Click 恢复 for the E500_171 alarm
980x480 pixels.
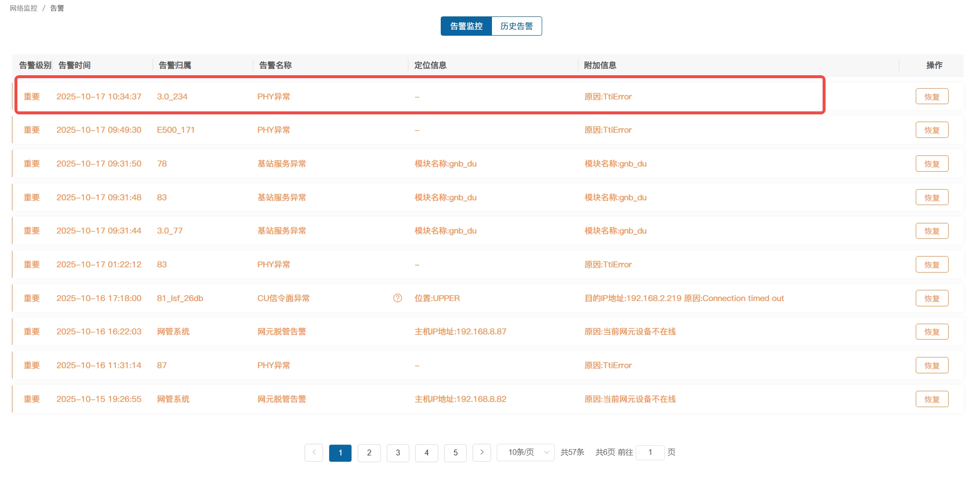pos(931,130)
